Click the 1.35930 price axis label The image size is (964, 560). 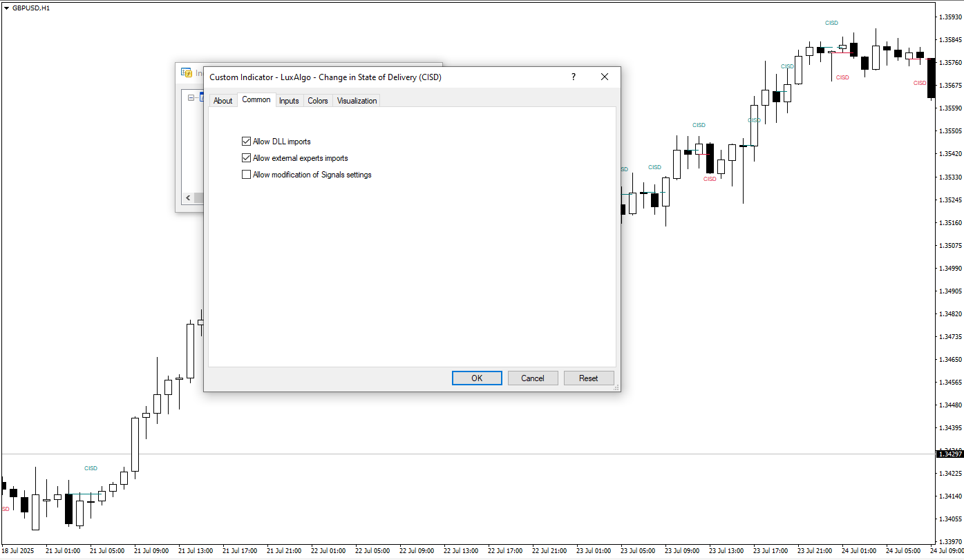click(x=951, y=17)
